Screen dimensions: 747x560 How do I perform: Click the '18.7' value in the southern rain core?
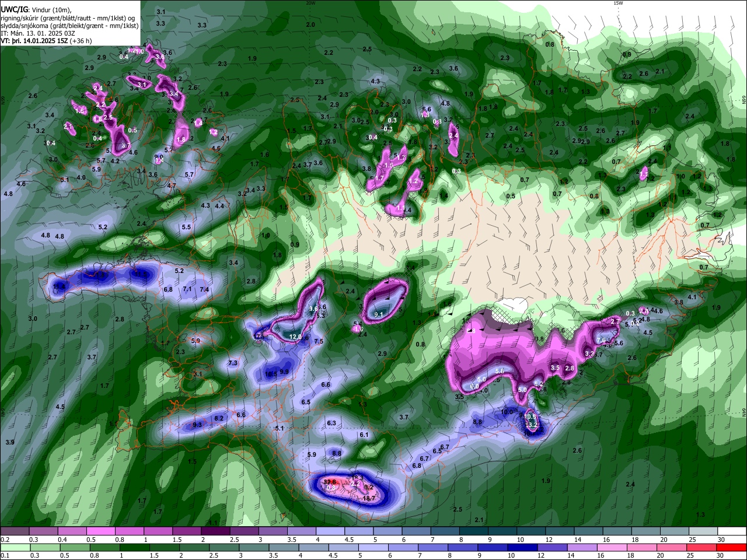(369, 498)
